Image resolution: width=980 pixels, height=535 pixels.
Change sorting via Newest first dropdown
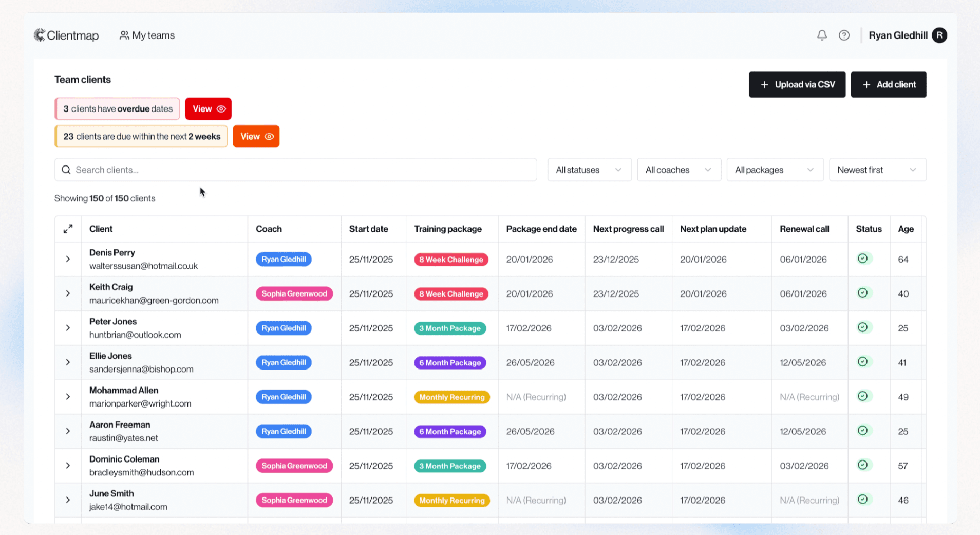(x=877, y=170)
